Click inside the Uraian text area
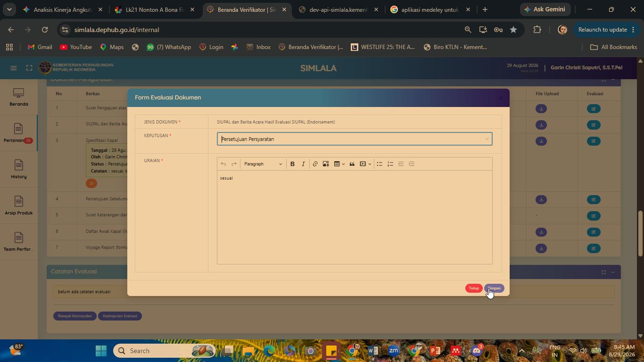Screen dimensions: 644x362 point(355,217)
